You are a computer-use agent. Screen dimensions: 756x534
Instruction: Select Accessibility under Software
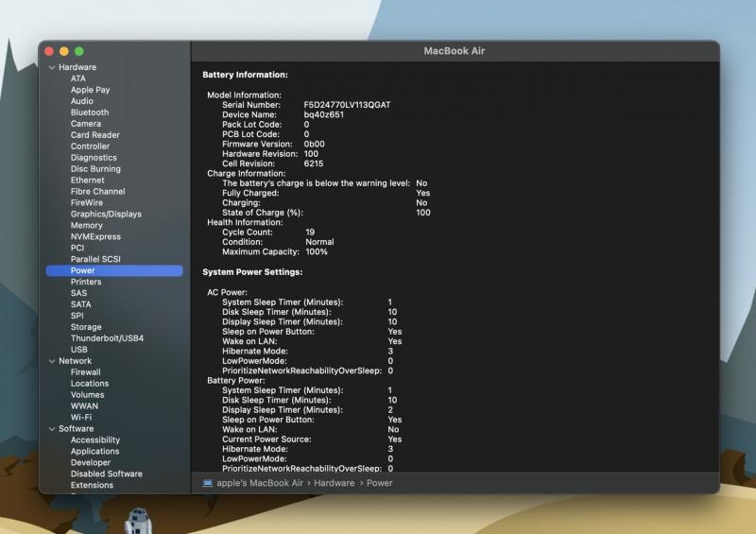[x=95, y=439]
